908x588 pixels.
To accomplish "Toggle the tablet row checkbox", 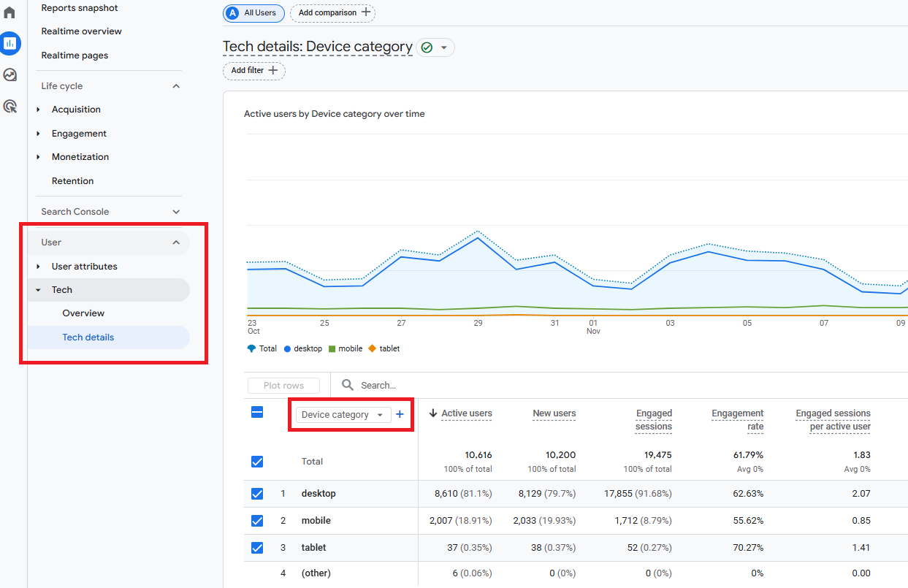I will [x=257, y=548].
